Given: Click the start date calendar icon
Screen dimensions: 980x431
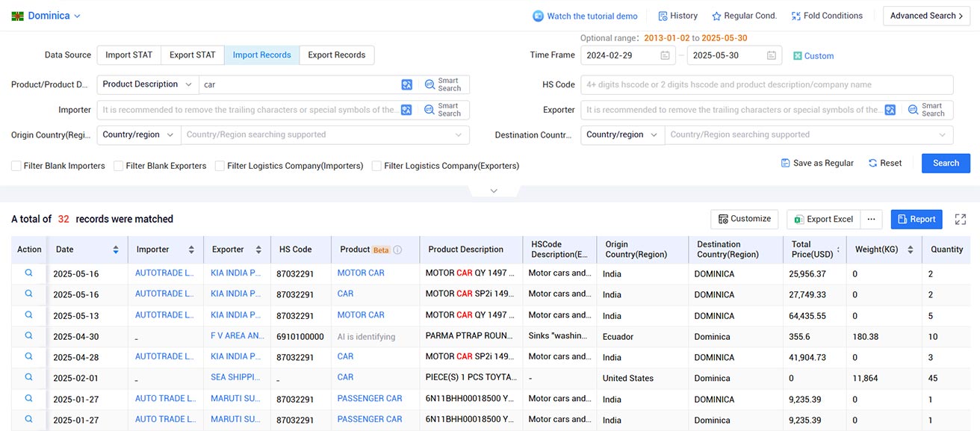Looking at the screenshot, I should 665,55.
